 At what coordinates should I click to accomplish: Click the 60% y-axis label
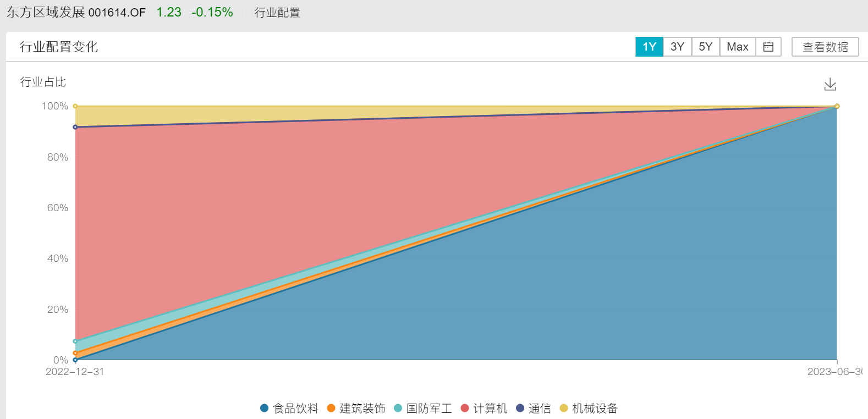58,208
